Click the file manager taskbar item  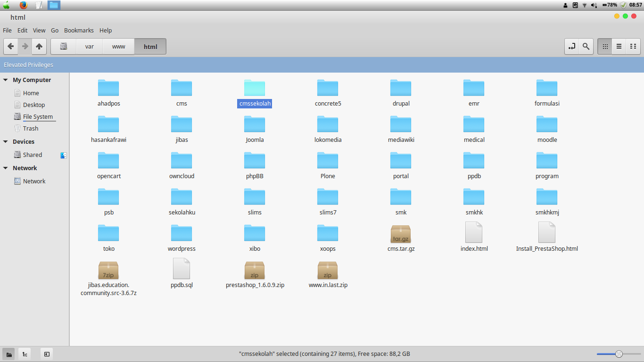54,5
